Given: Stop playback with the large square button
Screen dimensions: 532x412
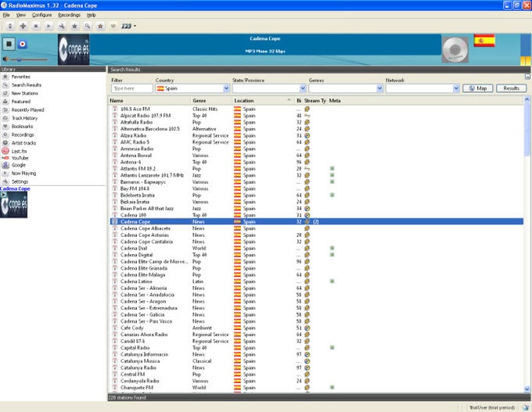Looking at the screenshot, I should coord(9,44).
